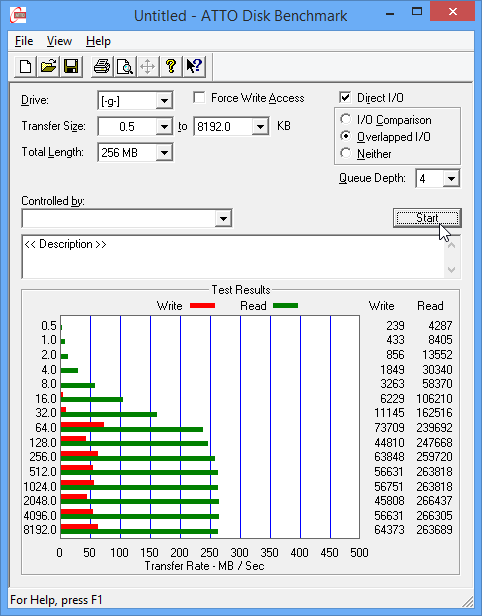Enable Force Write Access checkbox
Screen dimensions: 482x616
point(199,97)
